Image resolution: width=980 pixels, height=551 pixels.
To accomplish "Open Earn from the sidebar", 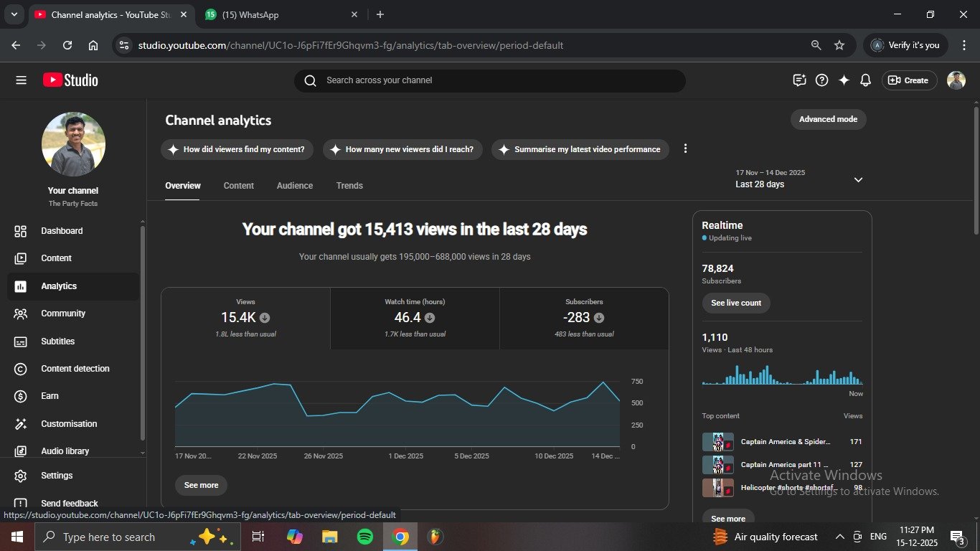I will (x=50, y=396).
